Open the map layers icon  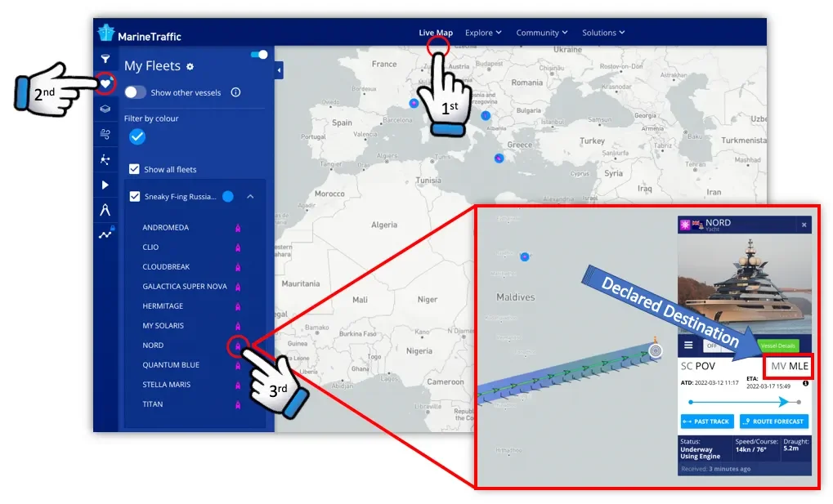[105, 109]
